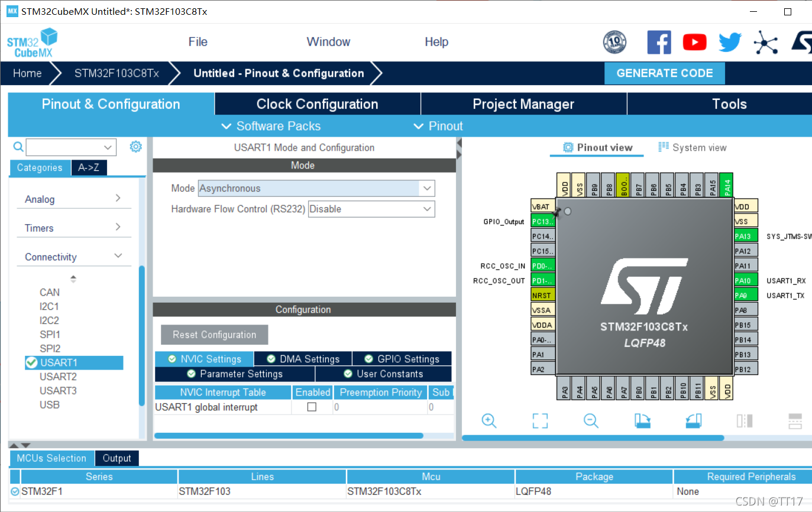Select USART2 in the Connectivity list

[58, 377]
